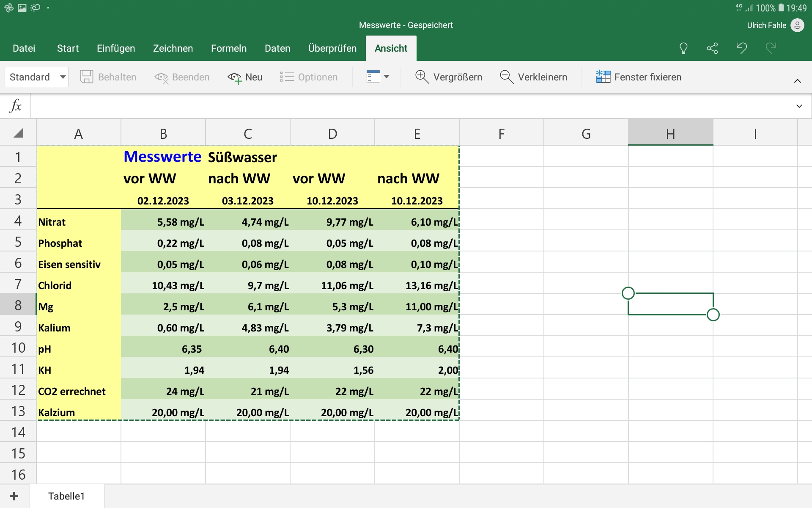812x508 pixels.
Task: Select cell with 5,58 mg/L
Action: (x=163, y=220)
